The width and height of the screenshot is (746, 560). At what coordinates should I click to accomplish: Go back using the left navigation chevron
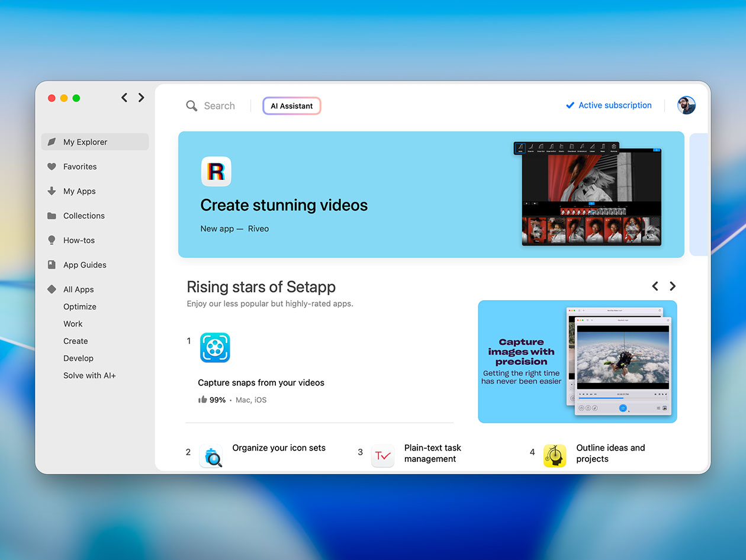tap(124, 98)
